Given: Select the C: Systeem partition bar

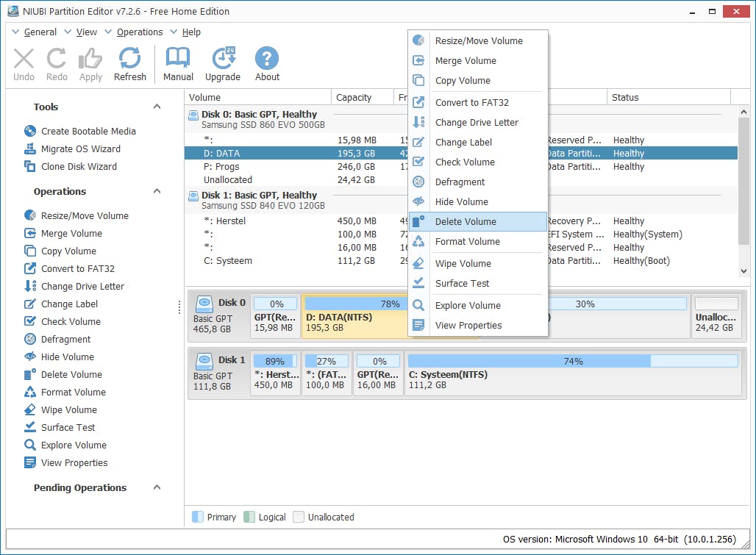Looking at the screenshot, I should pyautogui.click(x=572, y=374).
